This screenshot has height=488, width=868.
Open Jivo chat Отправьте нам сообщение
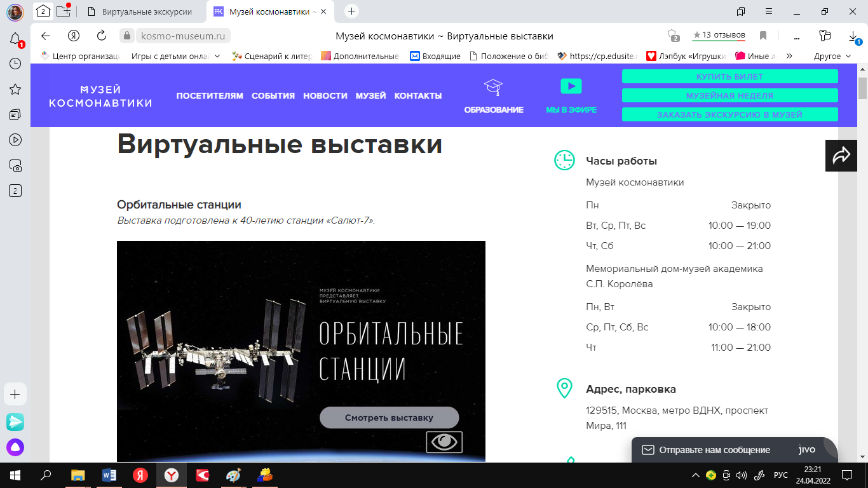coord(735,450)
